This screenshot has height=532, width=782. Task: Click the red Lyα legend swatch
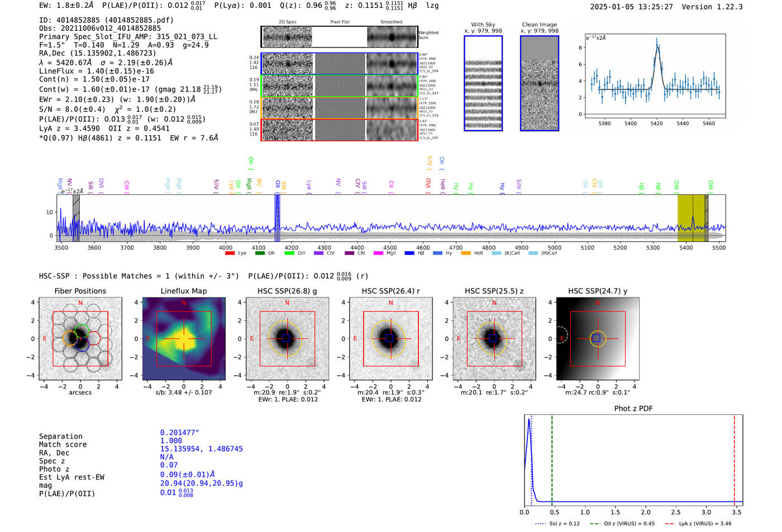[x=230, y=253]
